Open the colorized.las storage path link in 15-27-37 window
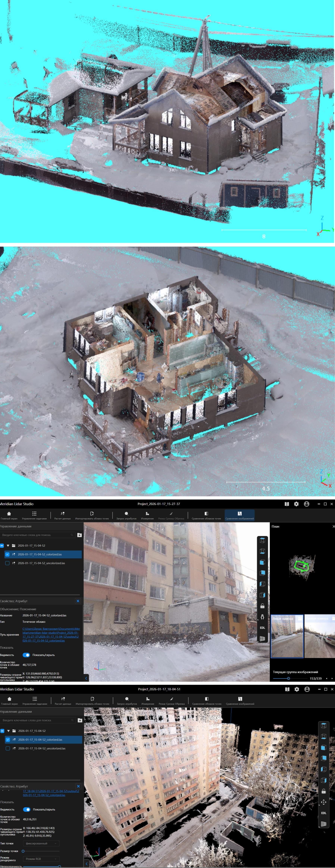Viewport: 335px width, 868px height. [51, 635]
